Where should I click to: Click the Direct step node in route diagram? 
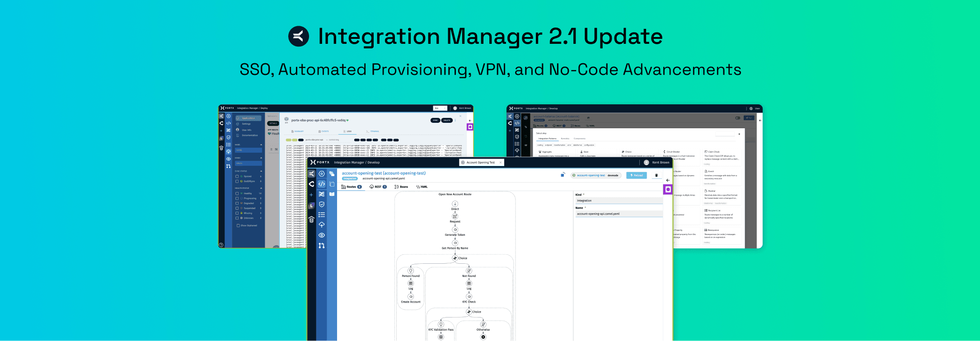455,204
